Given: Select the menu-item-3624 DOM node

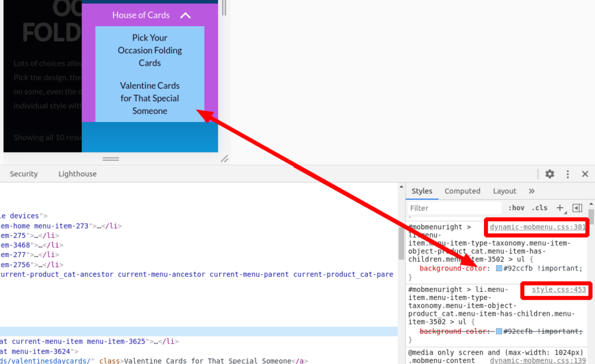Looking at the screenshot, I should click(x=40, y=351).
